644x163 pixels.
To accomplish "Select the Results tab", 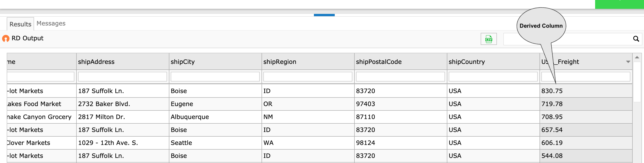I will click(20, 24).
